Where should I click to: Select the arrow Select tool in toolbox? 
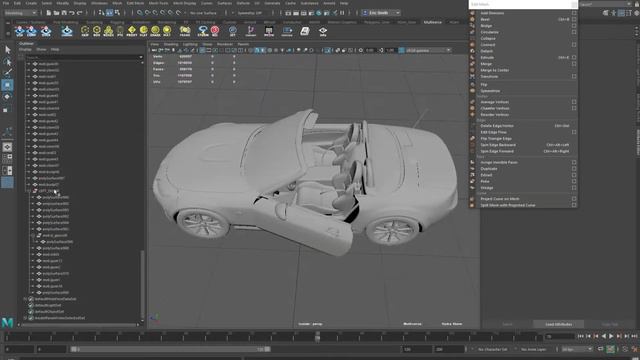tap(7, 50)
